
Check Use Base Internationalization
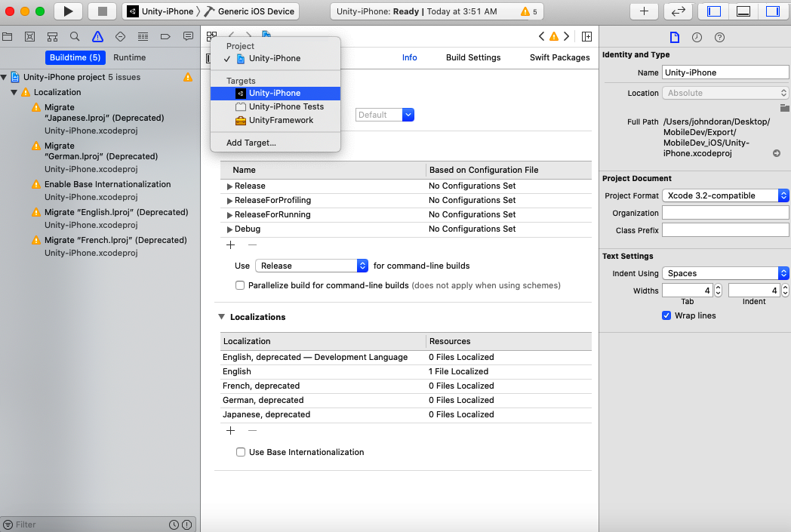[241, 452]
